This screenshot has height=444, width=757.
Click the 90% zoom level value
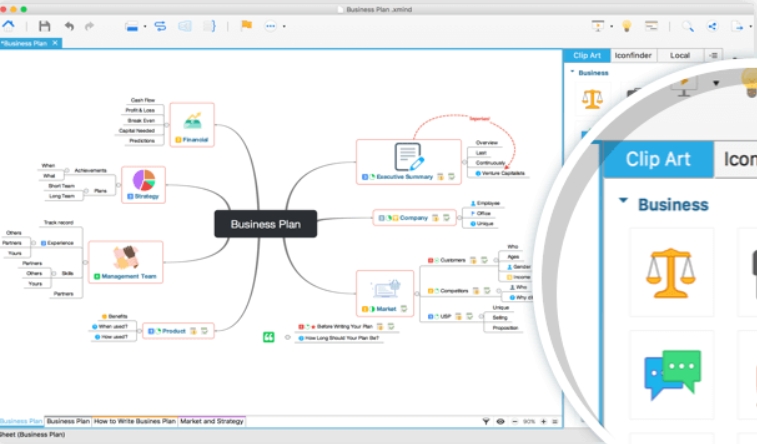pos(529,421)
